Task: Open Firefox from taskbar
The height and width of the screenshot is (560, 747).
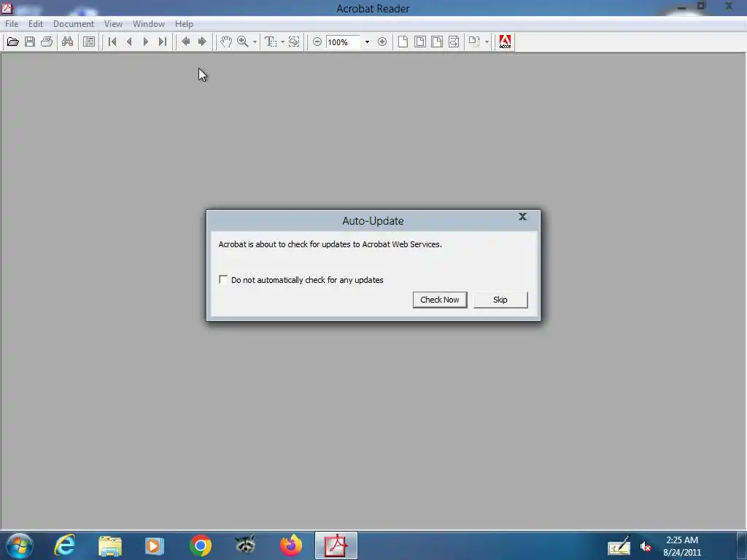Action: [291, 545]
